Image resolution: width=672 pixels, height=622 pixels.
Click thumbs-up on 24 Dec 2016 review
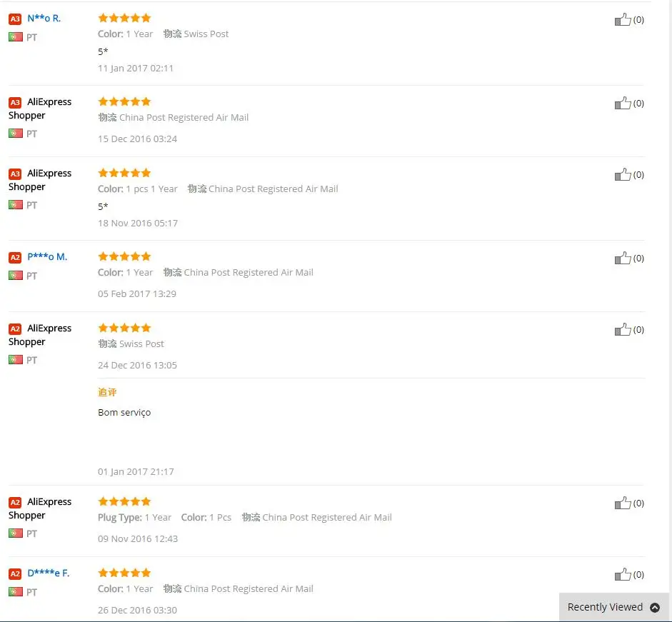click(623, 329)
